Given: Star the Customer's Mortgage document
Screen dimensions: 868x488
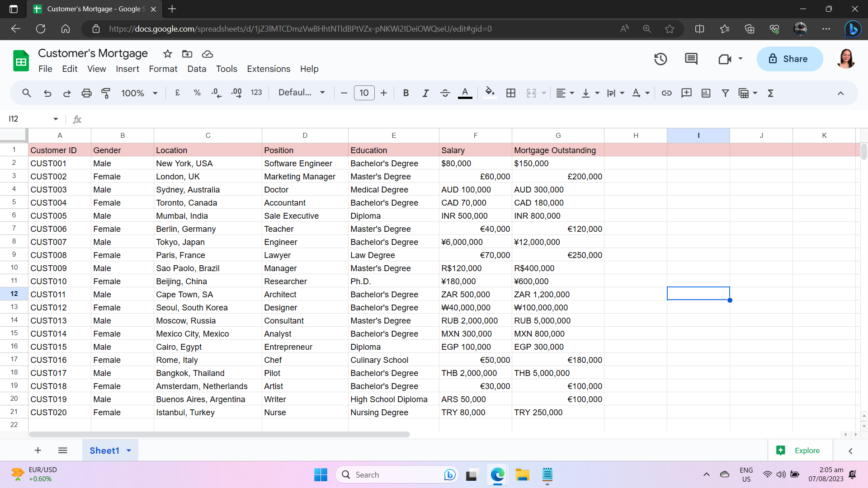Looking at the screenshot, I should [168, 54].
